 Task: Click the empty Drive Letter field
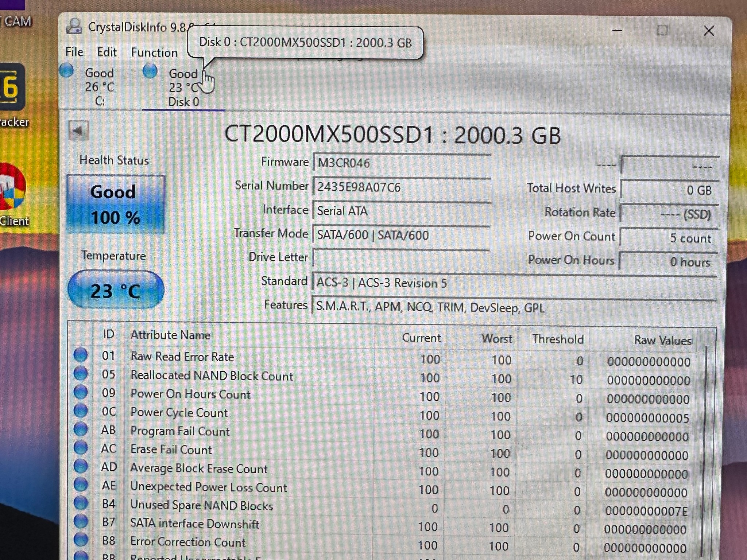(401, 259)
